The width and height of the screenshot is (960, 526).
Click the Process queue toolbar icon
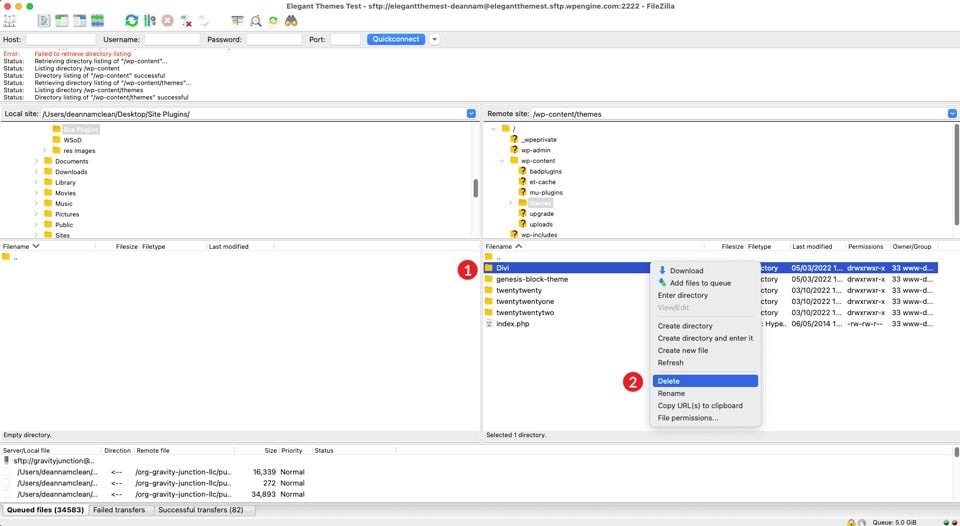pos(149,20)
